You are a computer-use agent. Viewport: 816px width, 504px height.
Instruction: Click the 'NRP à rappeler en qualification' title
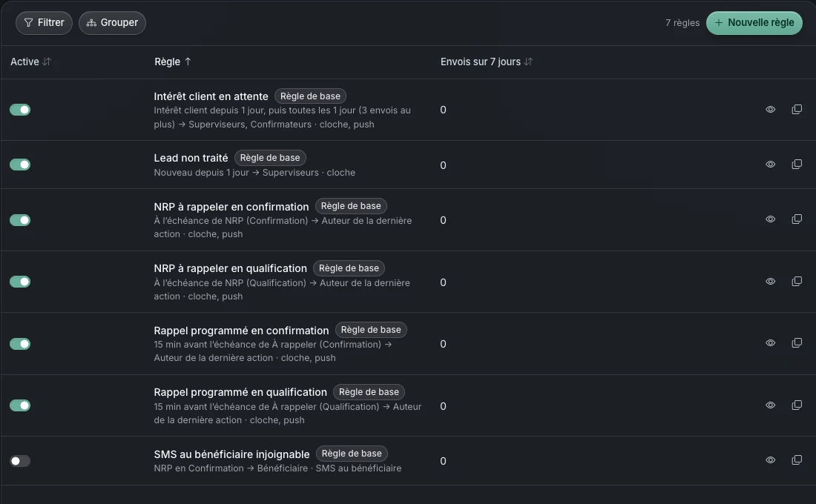pos(231,268)
